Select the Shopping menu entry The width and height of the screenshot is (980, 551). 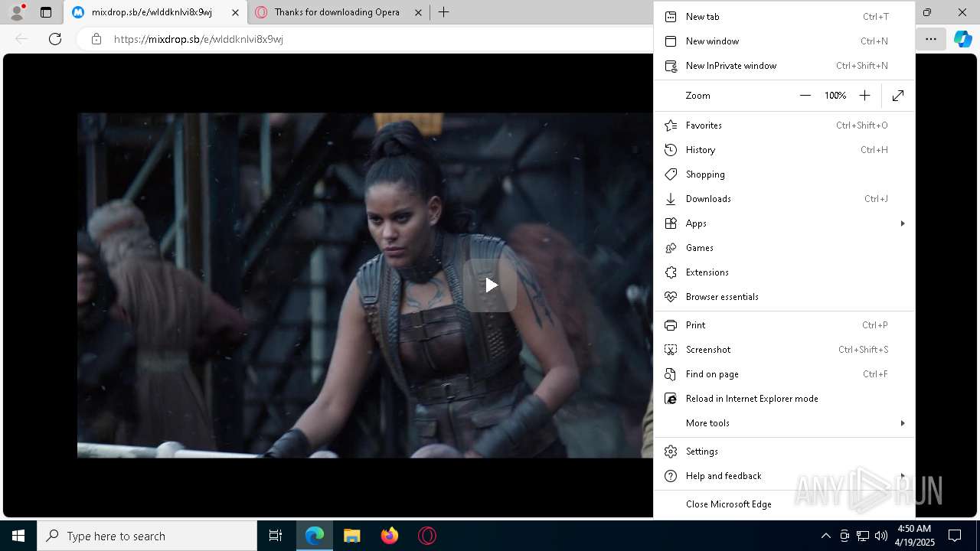784,174
